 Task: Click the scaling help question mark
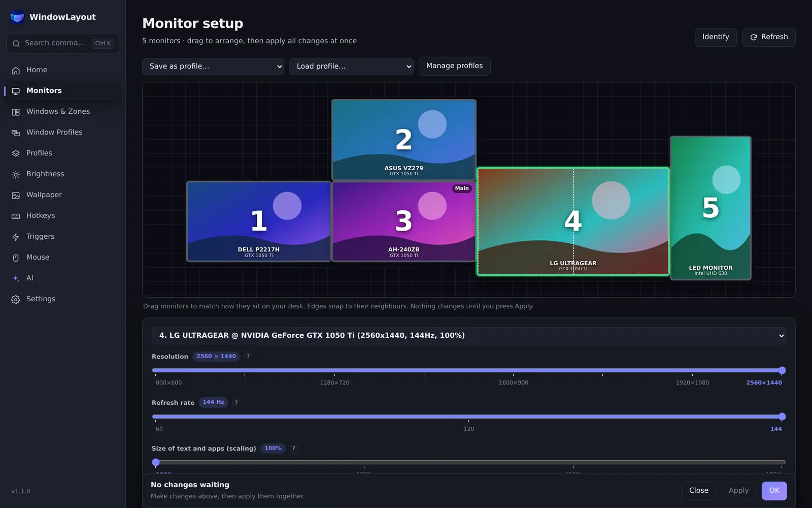[x=293, y=449]
